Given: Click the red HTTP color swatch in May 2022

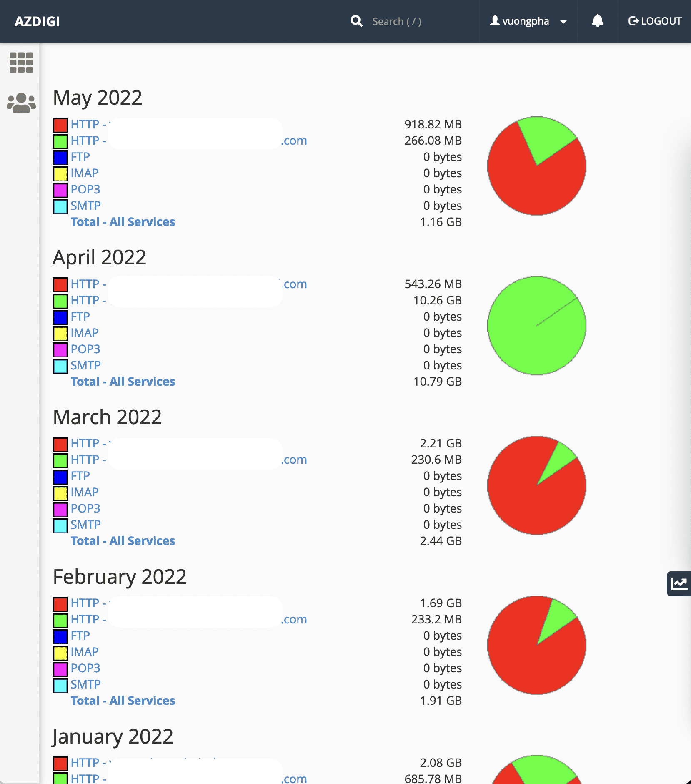Looking at the screenshot, I should (x=59, y=124).
